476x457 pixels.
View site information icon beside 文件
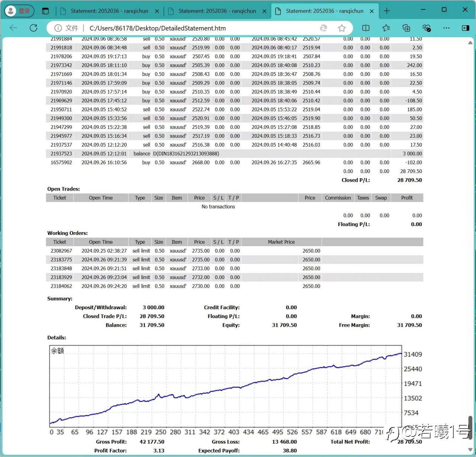(x=58, y=28)
